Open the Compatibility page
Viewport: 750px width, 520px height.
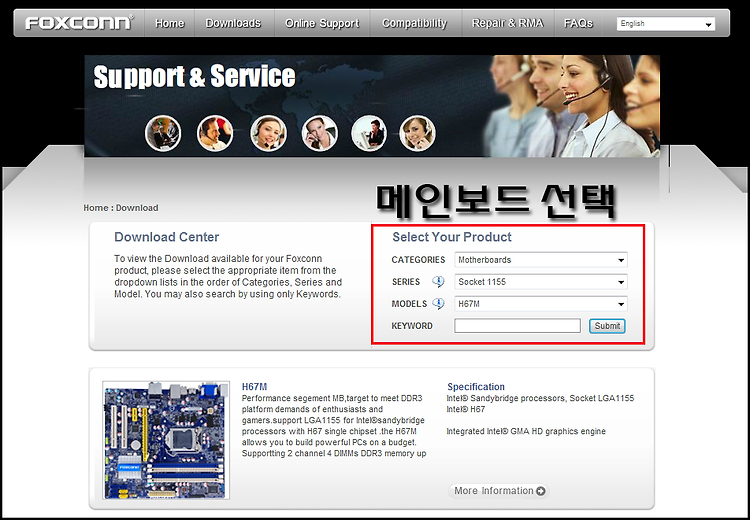click(x=414, y=23)
